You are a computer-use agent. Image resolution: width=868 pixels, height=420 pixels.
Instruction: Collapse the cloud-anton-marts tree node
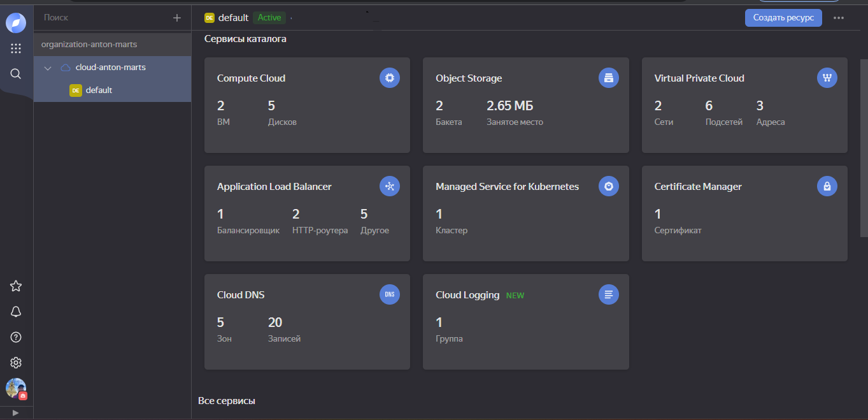[x=47, y=67]
